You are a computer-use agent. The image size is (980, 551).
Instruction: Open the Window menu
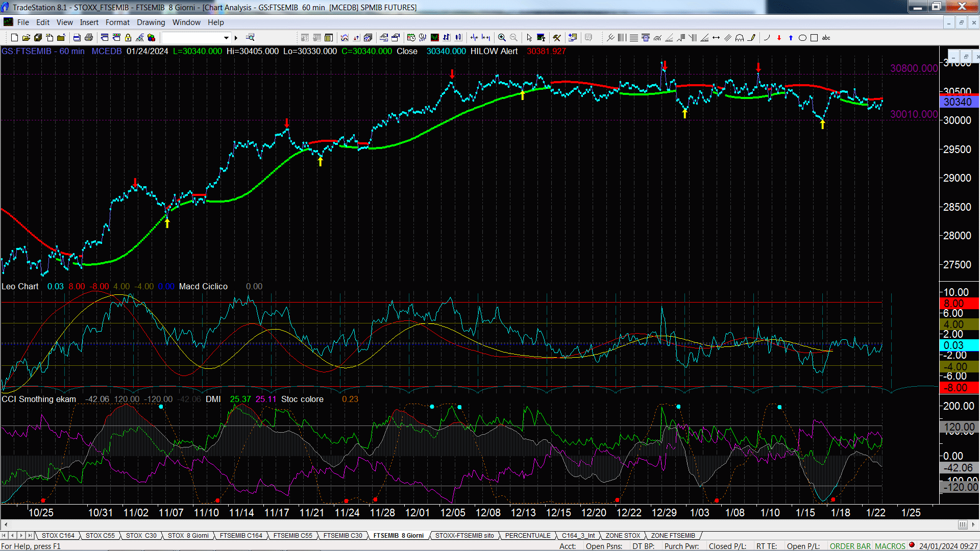(186, 22)
